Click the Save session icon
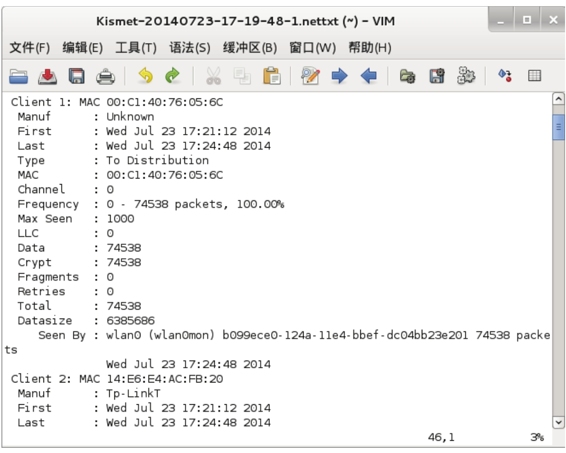This screenshot has width=566, height=453. (437, 76)
